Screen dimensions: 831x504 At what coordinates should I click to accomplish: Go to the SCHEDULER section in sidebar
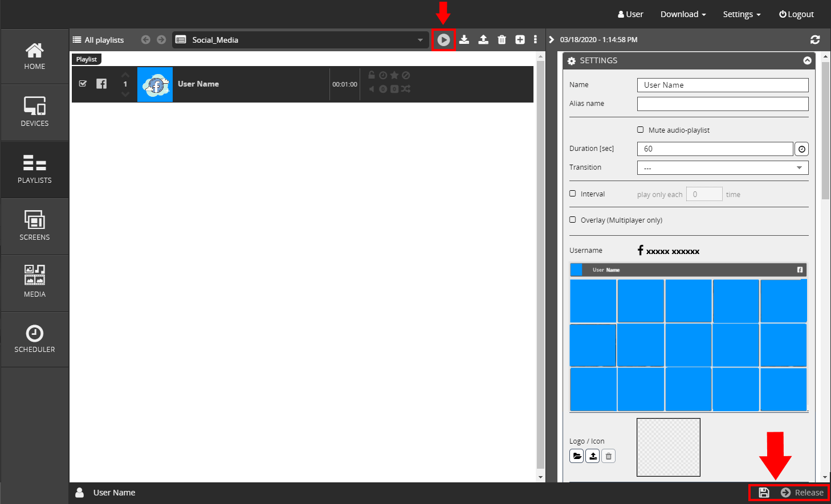pyautogui.click(x=35, y=339)
